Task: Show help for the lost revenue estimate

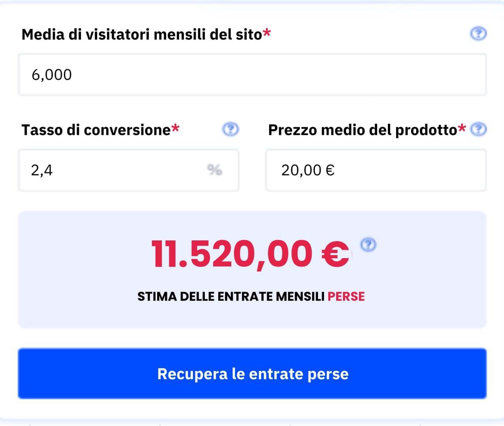Action: [x=368, y=245]
